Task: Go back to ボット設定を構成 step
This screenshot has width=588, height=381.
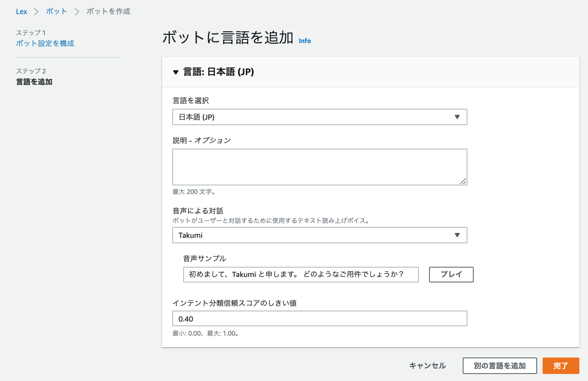Action: (45, 43)
